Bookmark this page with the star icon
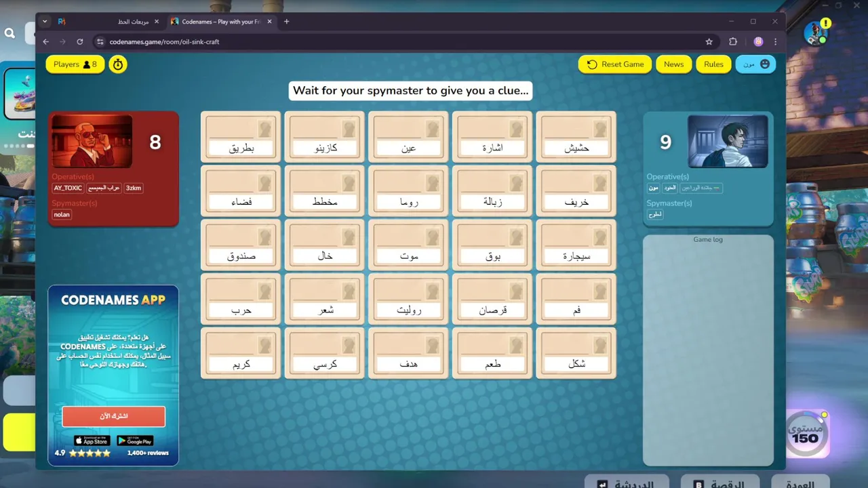This screenshot has width=868, height=488. [709, 41]
